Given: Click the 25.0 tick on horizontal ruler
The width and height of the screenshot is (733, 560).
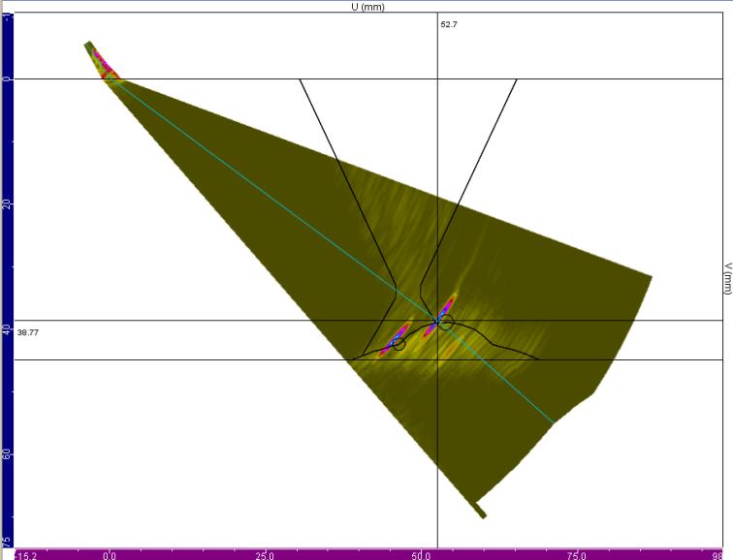Looking at the screenshot, I should tap(265, 556).
